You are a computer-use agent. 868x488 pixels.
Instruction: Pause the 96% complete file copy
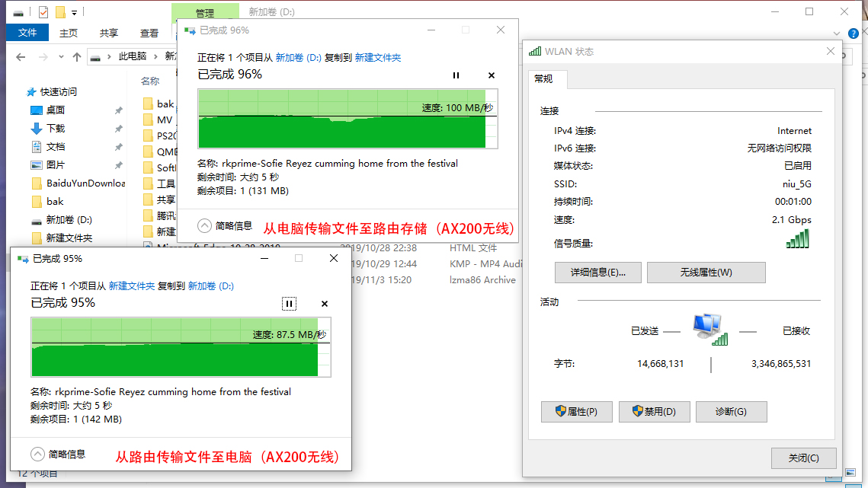pyautogui.click(x=456, y=75)
